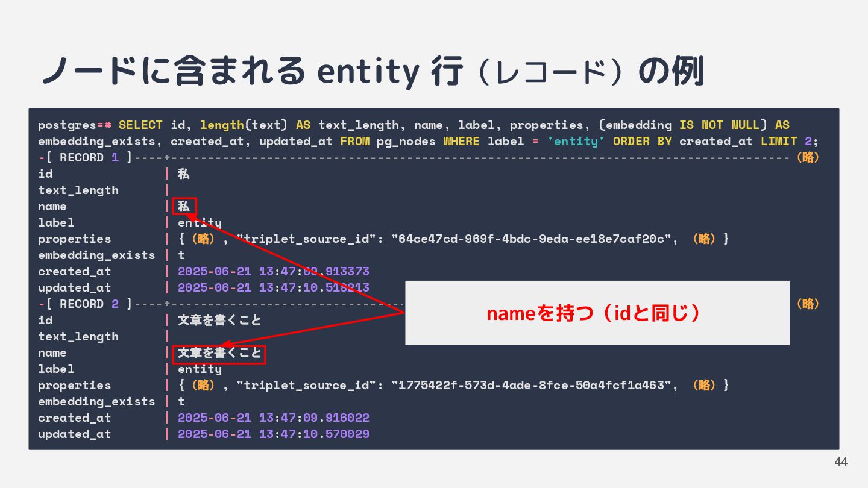
Task: Click the slide title "ノードに含まれる entity 行（レコード）の例"
Action: (x=373, y=72)
